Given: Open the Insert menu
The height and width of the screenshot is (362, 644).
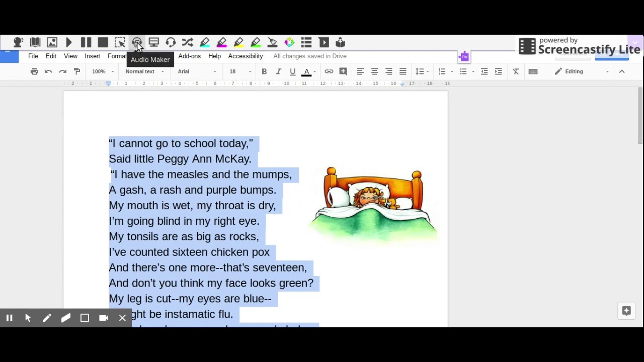Looking at the screenshot, I should (x=92, y=56).
